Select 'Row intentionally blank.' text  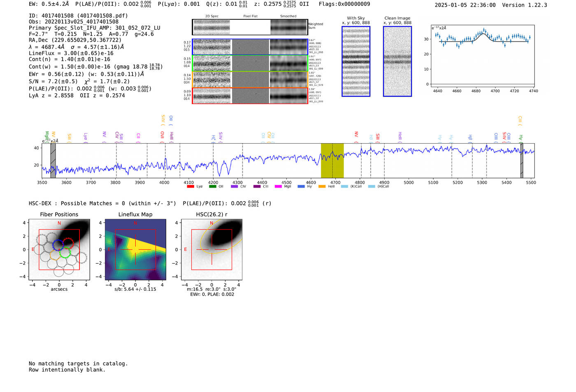(67, 370)
